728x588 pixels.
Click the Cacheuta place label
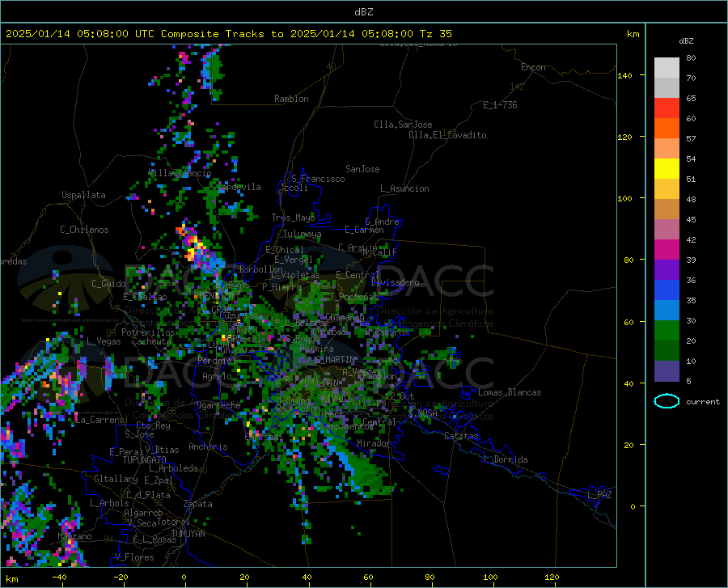coord(151,341)
